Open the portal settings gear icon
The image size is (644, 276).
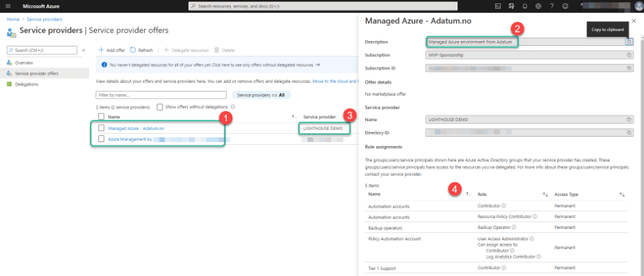(537, 5)
